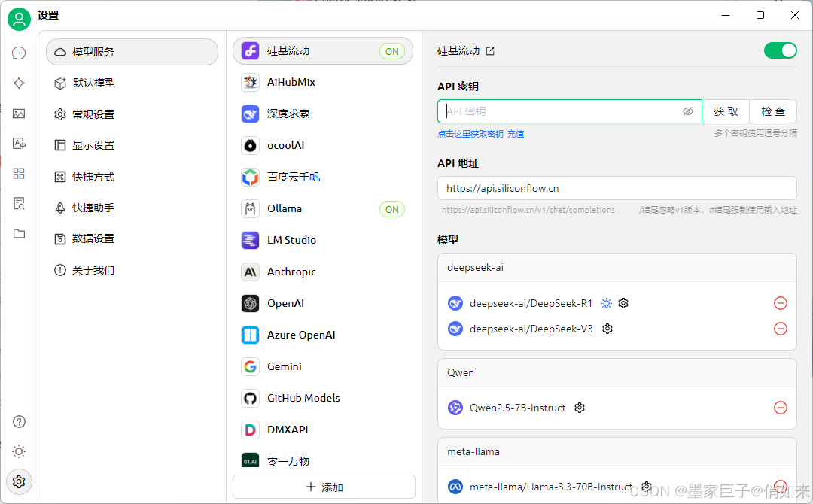
Task: Open 关于我们 settings section
Action: [132, 270]
